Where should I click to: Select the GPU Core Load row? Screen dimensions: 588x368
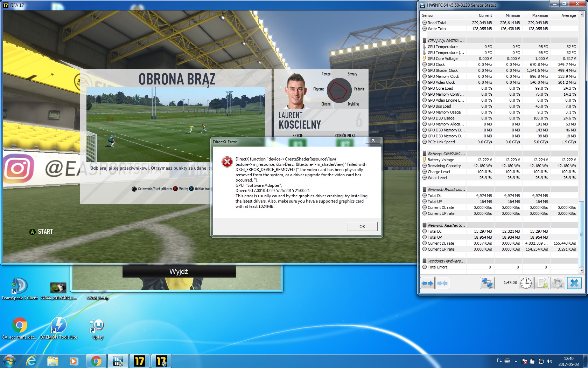pos(499,88)
